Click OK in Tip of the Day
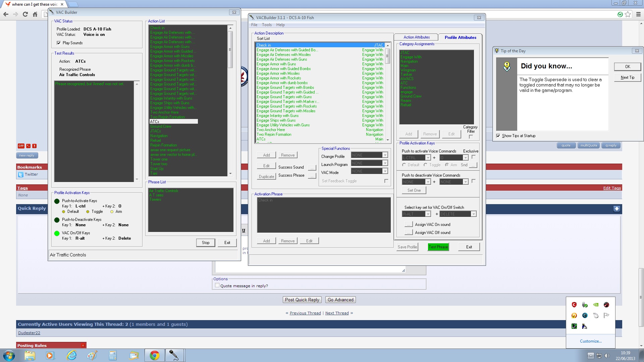 pyautogui.click(x=627, y=67)
